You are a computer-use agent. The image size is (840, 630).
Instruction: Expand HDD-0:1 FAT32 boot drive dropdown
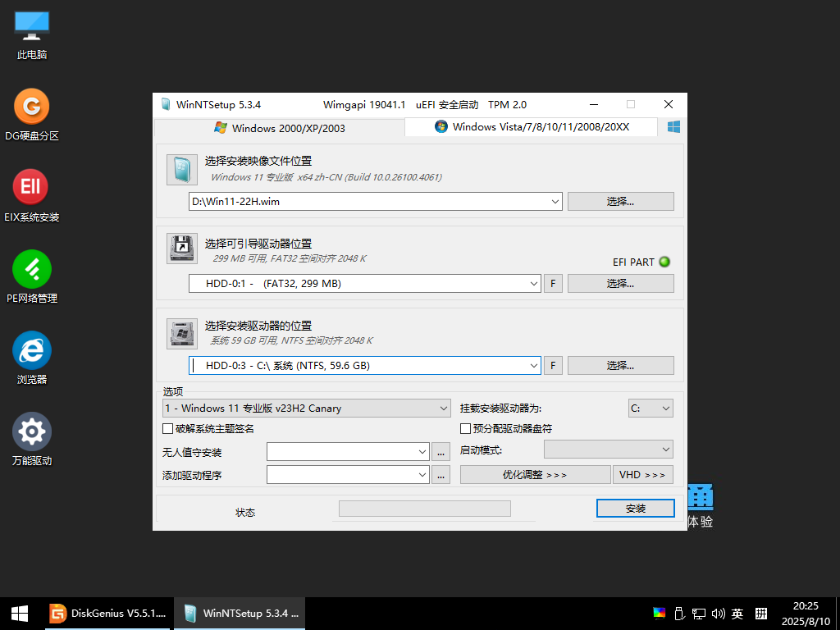click(533, 283)
